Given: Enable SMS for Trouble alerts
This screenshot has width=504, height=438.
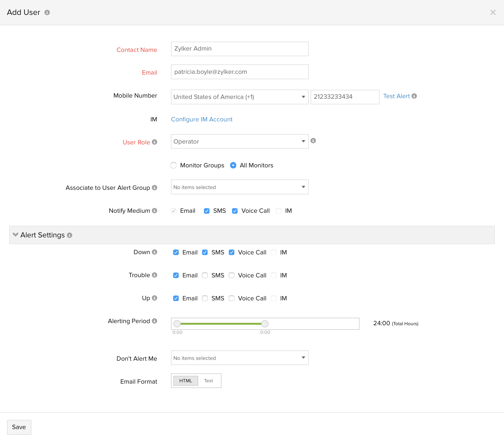Looking at the screenshot, I should [205, 275].
